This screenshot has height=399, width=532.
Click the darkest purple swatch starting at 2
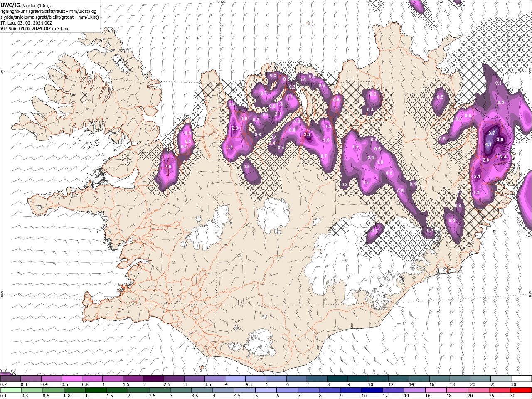click(x=153, y=379)
